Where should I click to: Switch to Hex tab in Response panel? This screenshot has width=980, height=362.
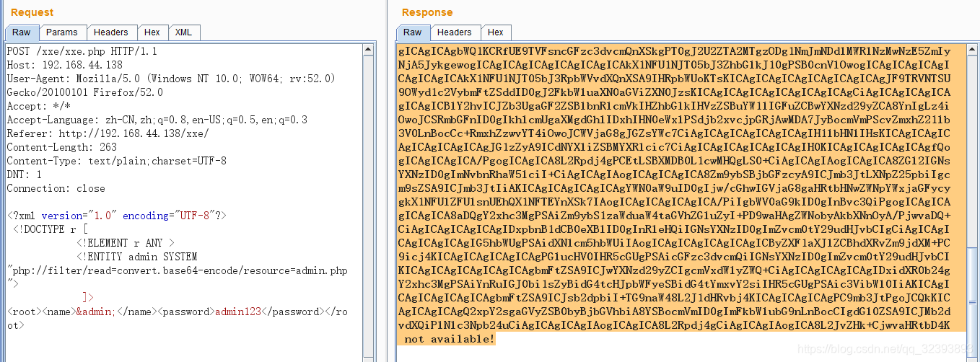[496, 32]
